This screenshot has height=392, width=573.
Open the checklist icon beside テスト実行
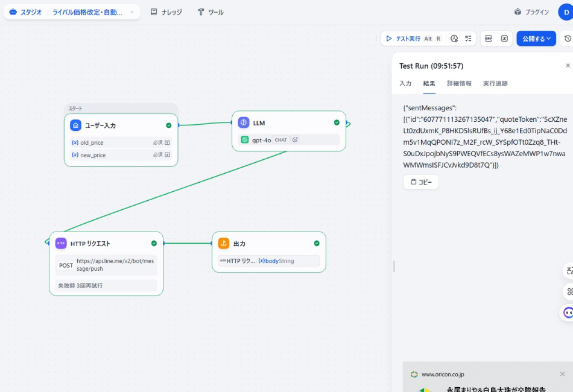(x=467, y=39)
